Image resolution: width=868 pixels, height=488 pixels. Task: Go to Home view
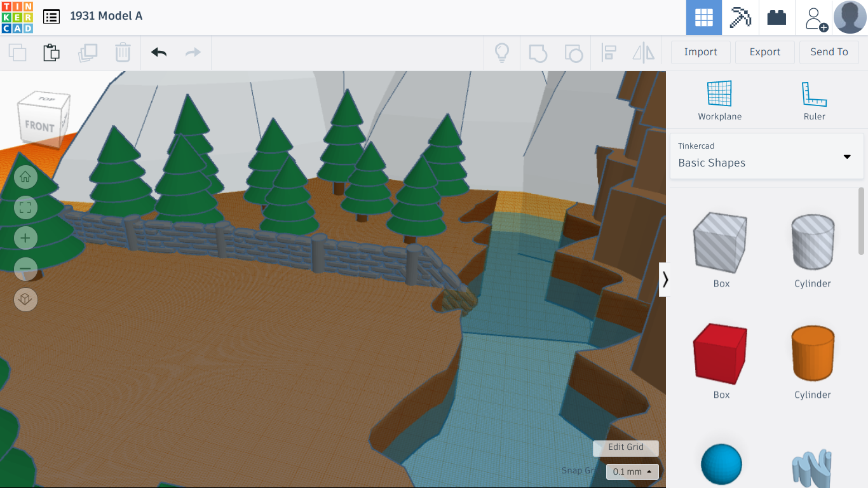pyautogui.click(x=25, y=177)
